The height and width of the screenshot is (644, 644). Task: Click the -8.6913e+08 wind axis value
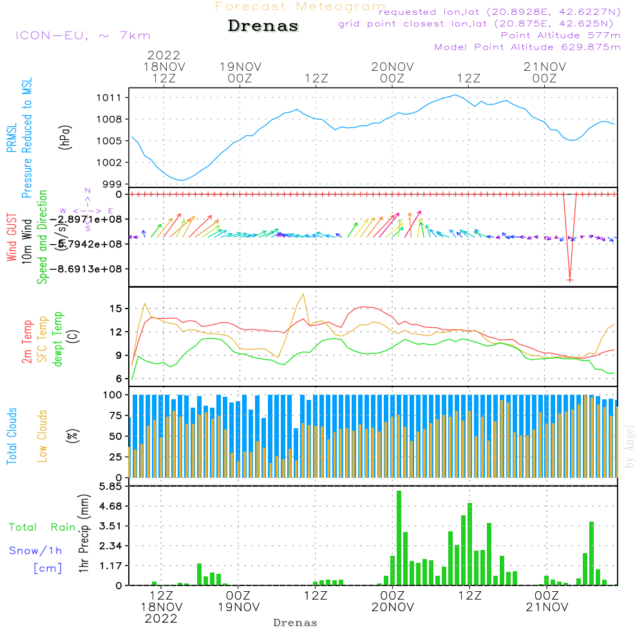[86, 269]
